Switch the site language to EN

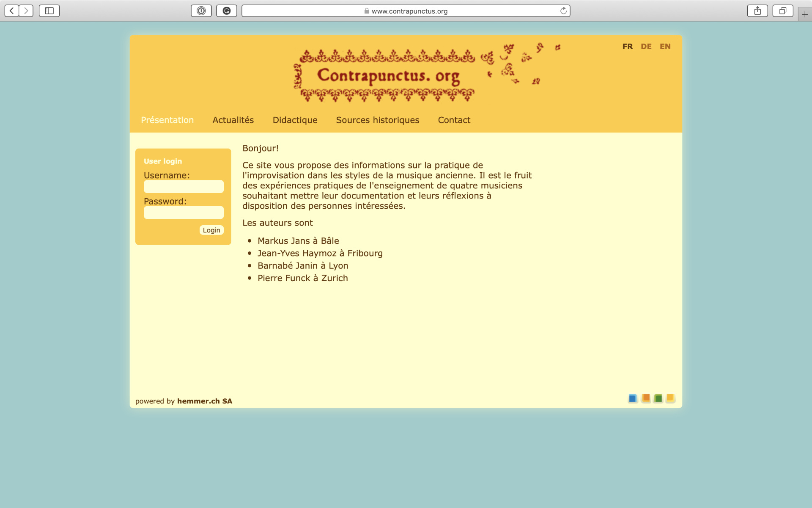pyautogui.click(x=665, y=47)
